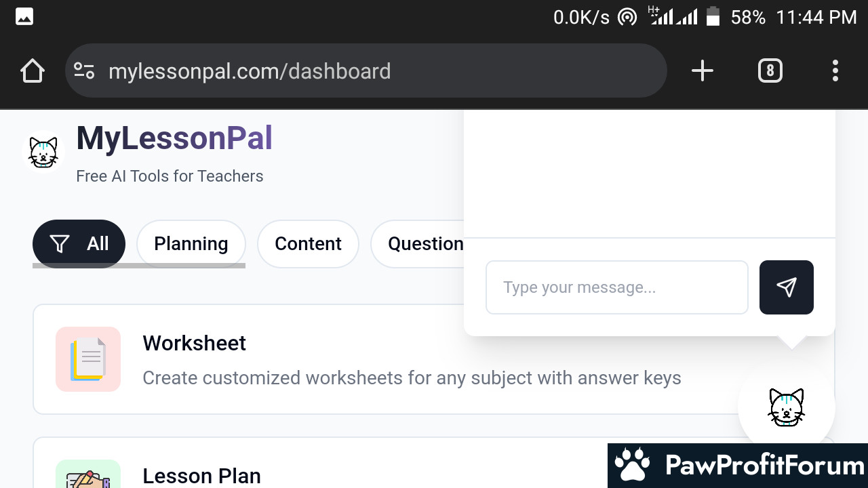Open a new browser tab with plus icon
Viewport: 868px width, 488px height.
click(703, 70)
